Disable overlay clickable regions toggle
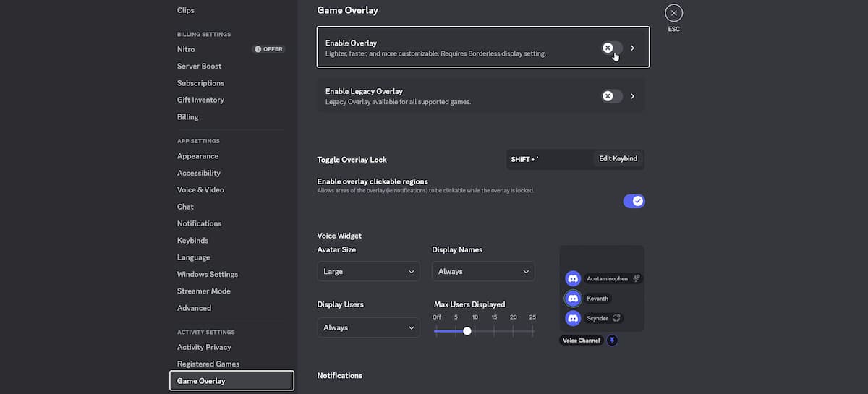Screen dimensions: 868x394 (634, 201)
